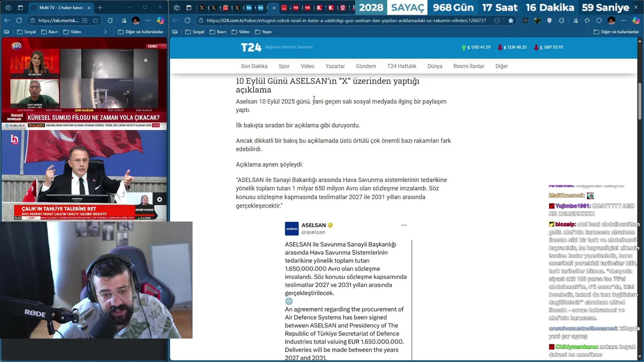
Task: Click the ASELSAN profile avatar in the tweet
Action: [292, 229]
